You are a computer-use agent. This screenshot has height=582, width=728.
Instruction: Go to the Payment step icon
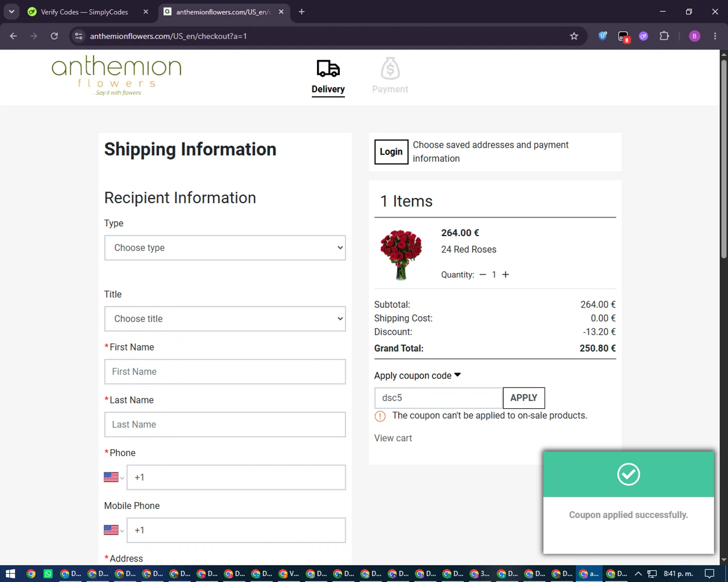tap(390, 68)
